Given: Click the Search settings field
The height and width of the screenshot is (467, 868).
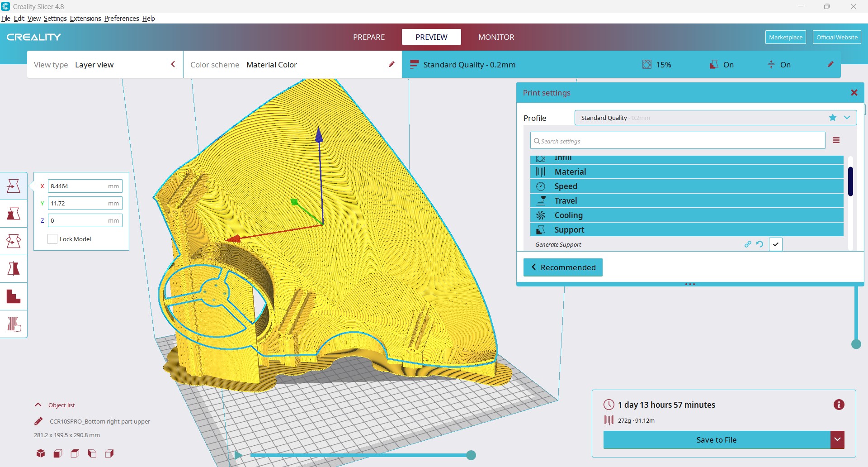Looking at the screenshot, I should point(678,140).
